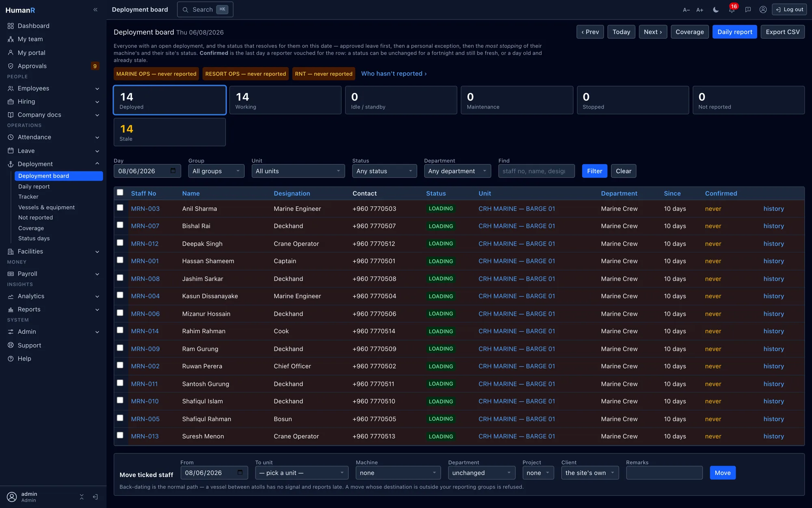Screen dimensions: 812x508
Task: Click the Deployment anchor icon
Action: [11, 164]
